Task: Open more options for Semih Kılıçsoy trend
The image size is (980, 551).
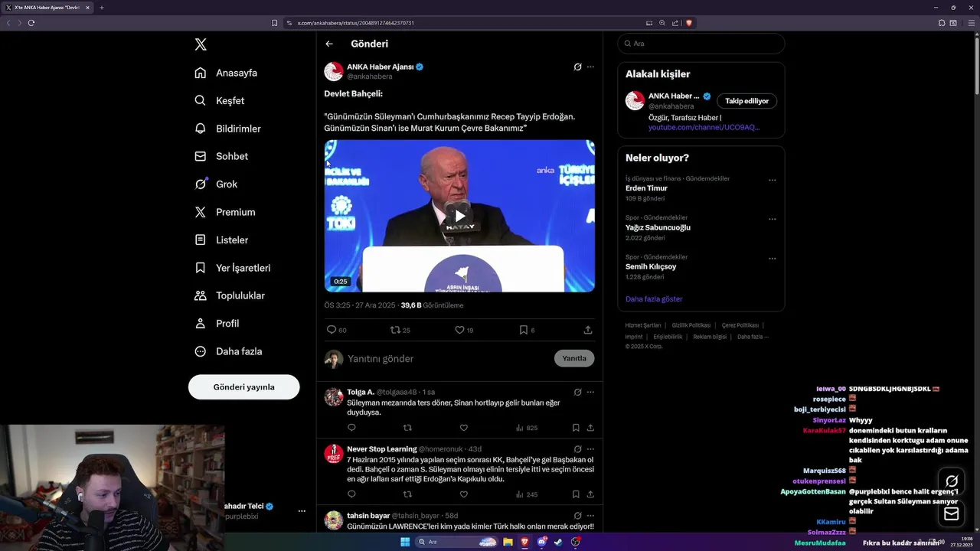Action: pos(772,259)
